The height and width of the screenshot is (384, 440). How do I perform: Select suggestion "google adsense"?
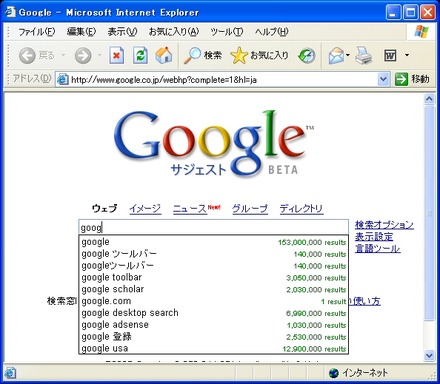coord(214,325)
